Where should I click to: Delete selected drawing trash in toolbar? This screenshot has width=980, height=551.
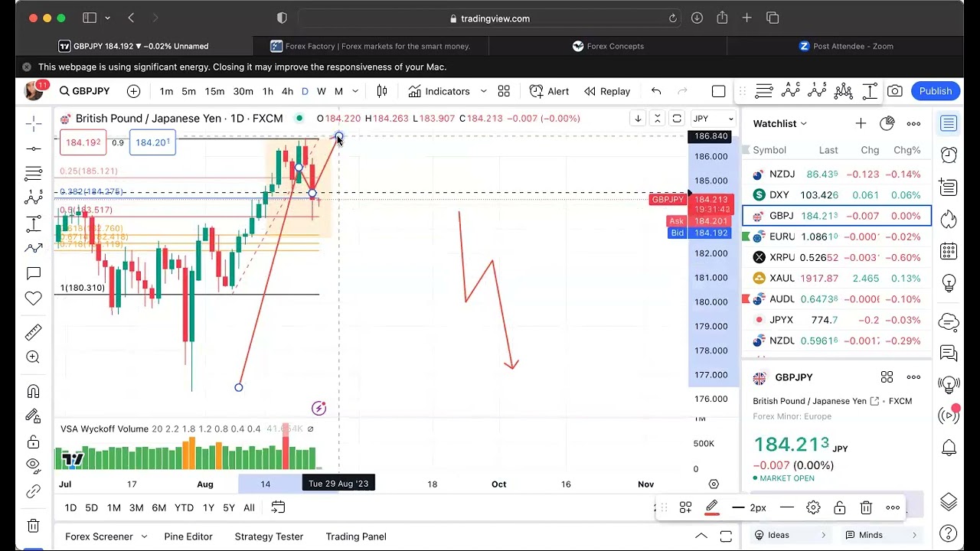[866, 507]
